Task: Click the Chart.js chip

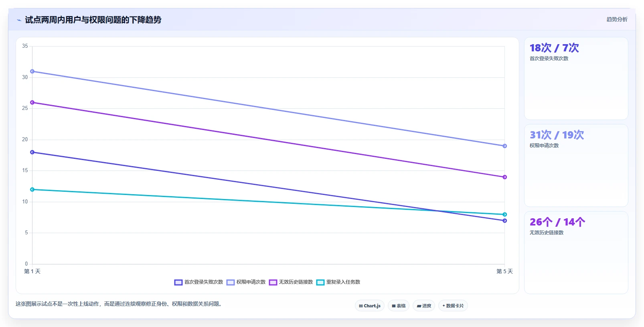Action: click(370, 306)
